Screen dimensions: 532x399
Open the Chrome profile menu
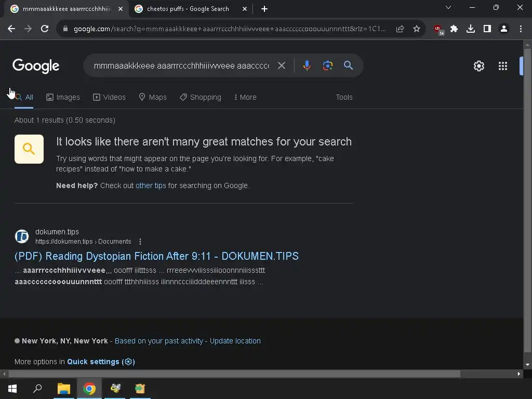click(x=504, y=29)
